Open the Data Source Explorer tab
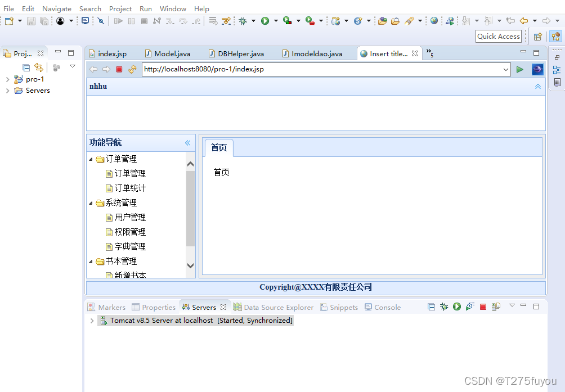 (273, 308)
